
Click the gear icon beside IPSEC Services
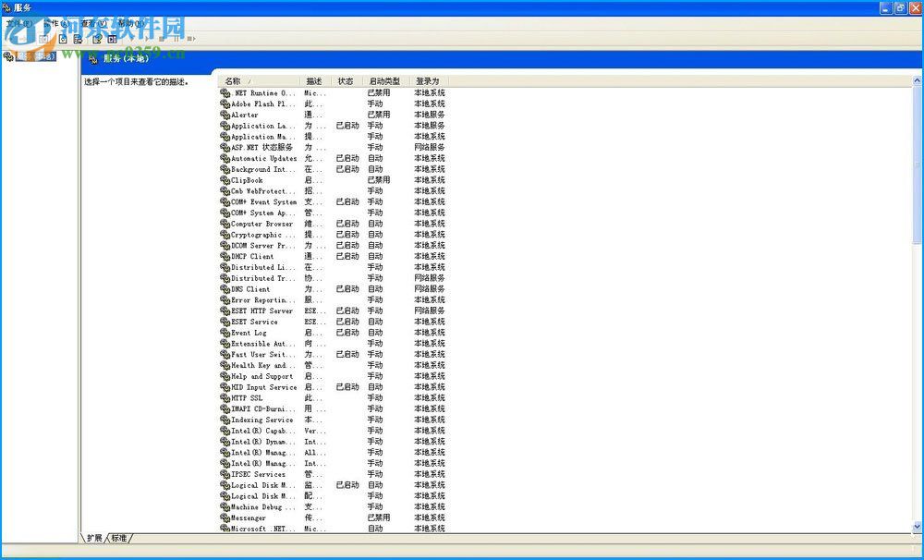click(225, 475)
